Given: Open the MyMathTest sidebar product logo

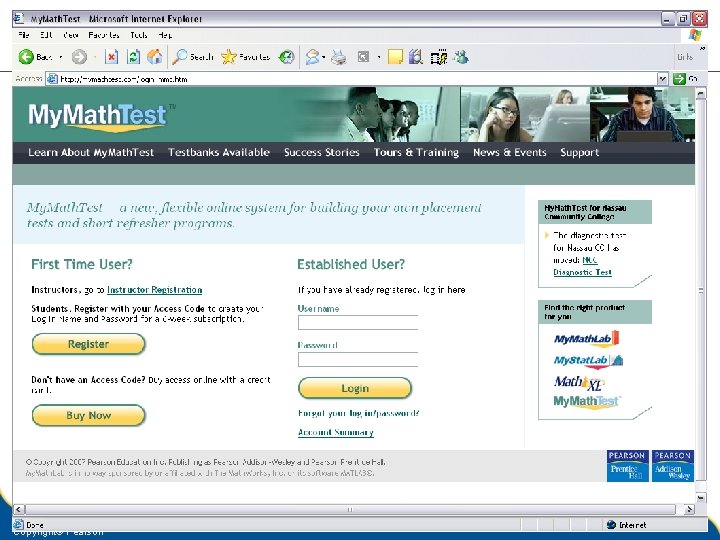Looking at the screenshot, I should (587, 402).
